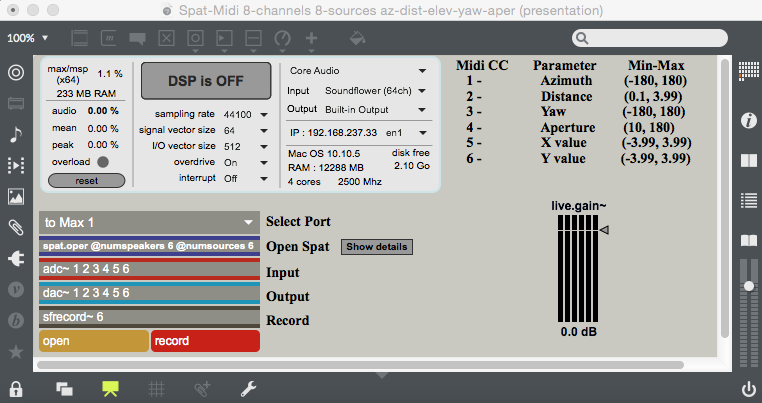The width and height of the screenshot is (762, 403).
Task: Toggle presentation mode icon in bottom toolbar
Action: point(110,388)
